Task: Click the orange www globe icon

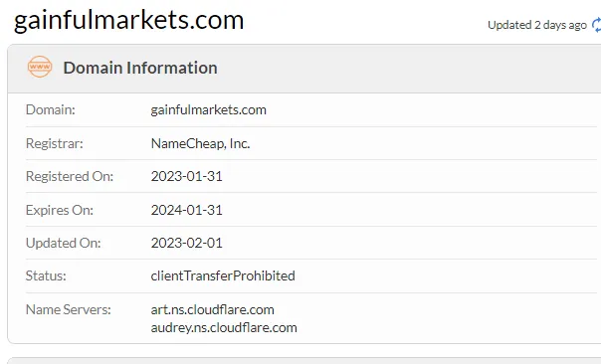Action: pyautogui.click(x=40, y=67)
